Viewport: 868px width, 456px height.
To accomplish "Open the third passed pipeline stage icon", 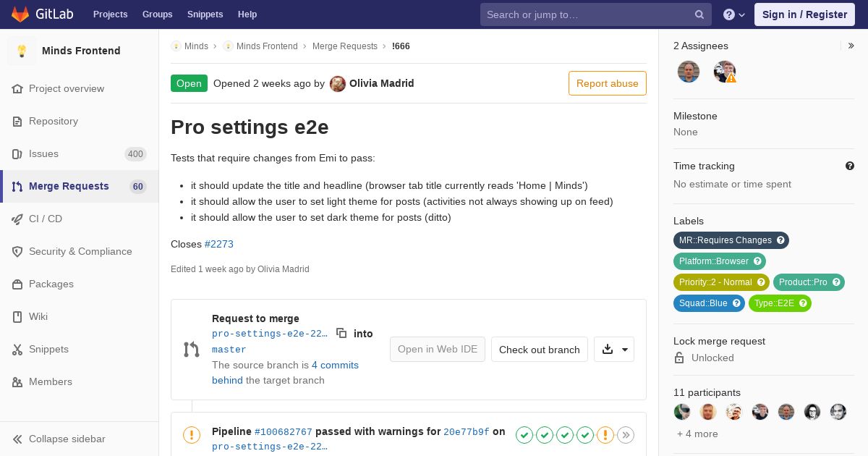I will coord(565,434).
